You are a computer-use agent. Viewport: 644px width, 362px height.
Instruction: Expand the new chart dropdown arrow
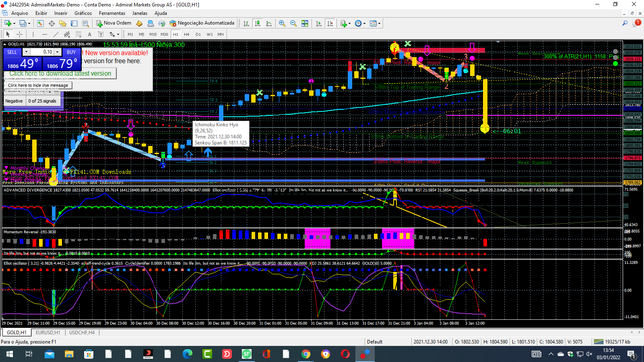point(14,23)
